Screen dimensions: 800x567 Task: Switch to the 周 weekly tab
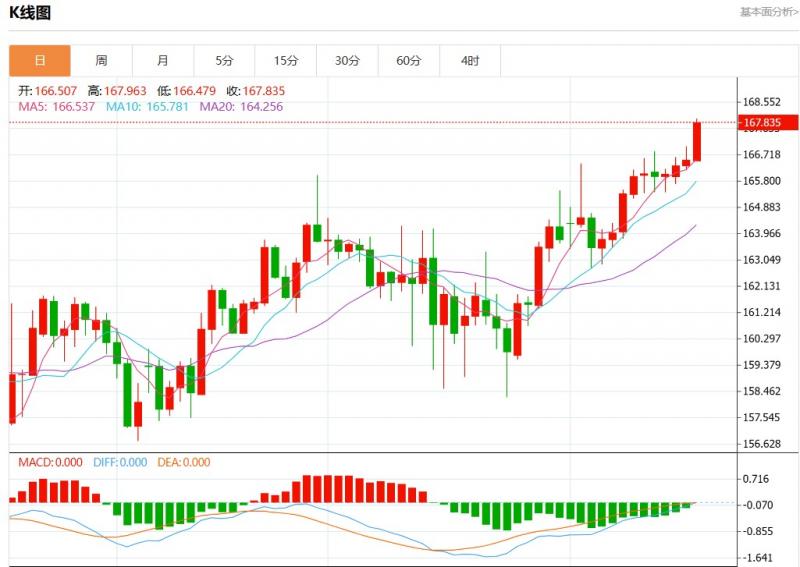point(101,61)
